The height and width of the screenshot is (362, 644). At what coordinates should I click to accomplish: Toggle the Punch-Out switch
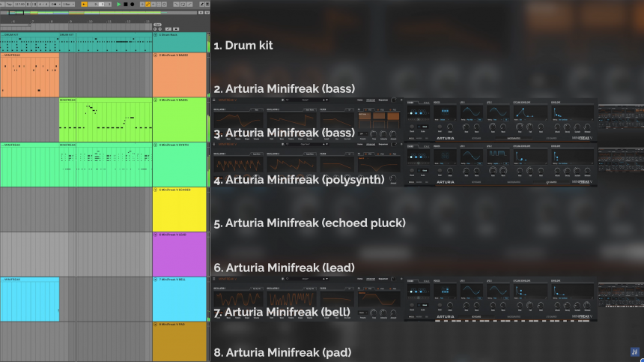point(189,4)
